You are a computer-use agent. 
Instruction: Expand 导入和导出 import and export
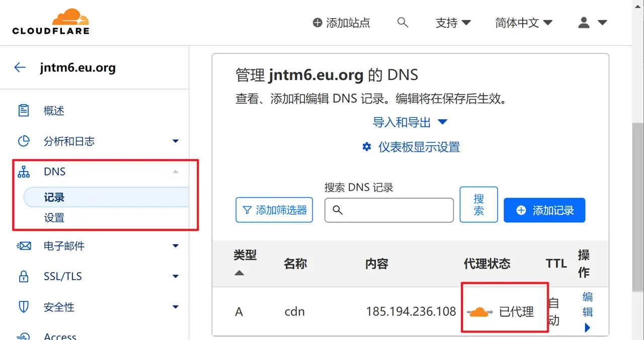coord(410,122)
